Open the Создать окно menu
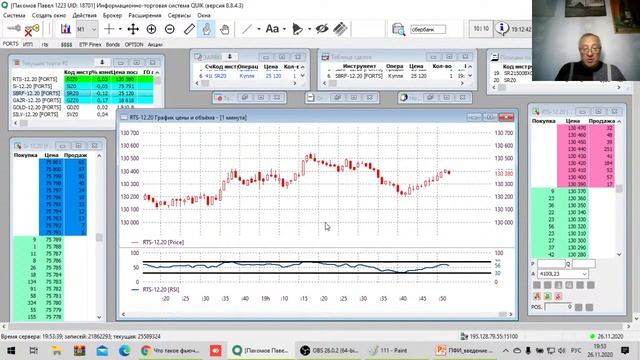Screen dimensions: 640x360 click(49, 16)
